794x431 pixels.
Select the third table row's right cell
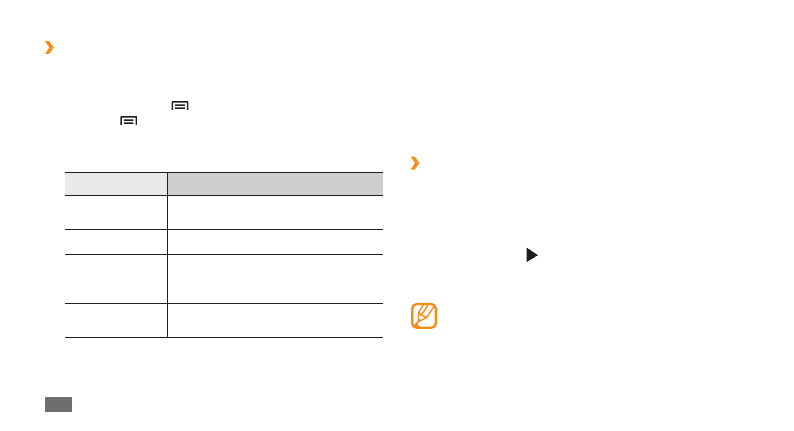[x=275, y=279]
